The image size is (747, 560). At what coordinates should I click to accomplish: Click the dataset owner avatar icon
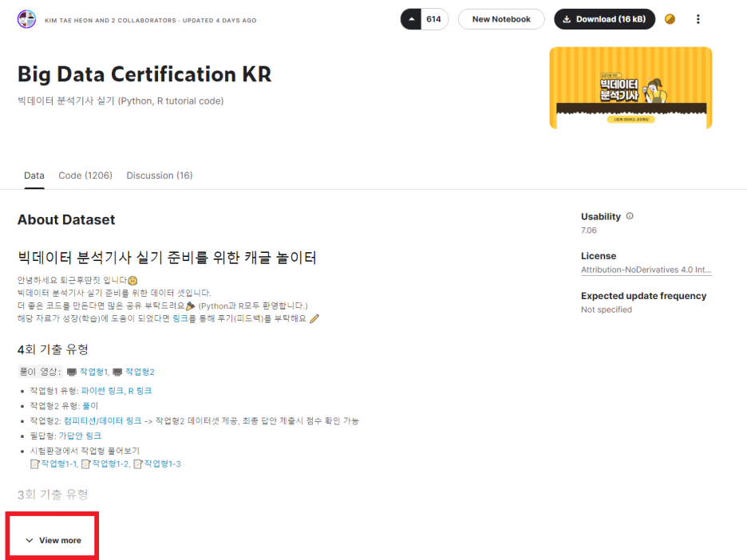(x=26, y=19)
